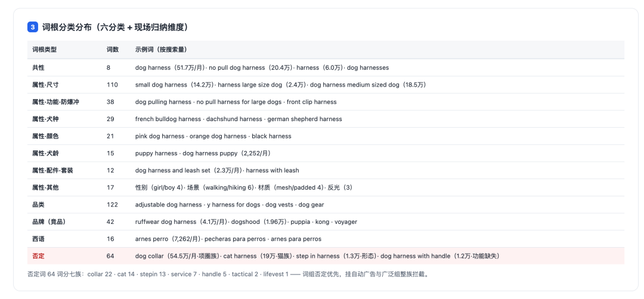Image resolution: width=644 pixels, height=299 pixels.
Task: Click count 8 in the 共性 row
Action: pos(109,67)
